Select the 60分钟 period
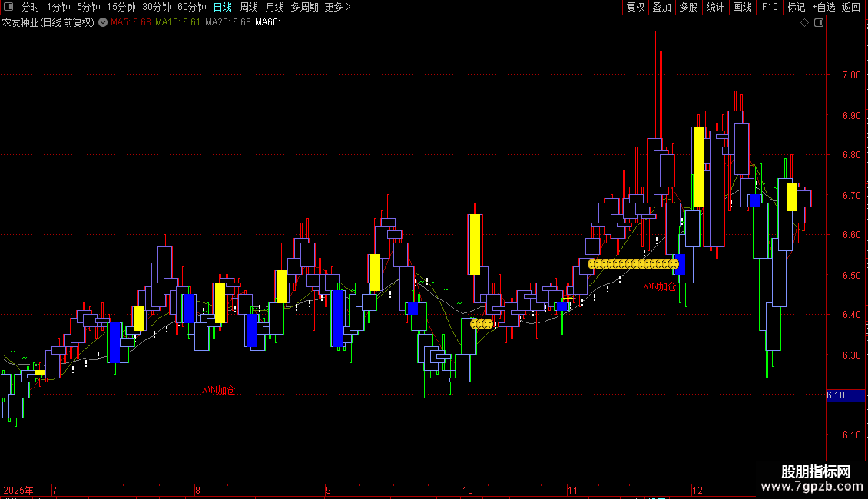 coord(192,7)
